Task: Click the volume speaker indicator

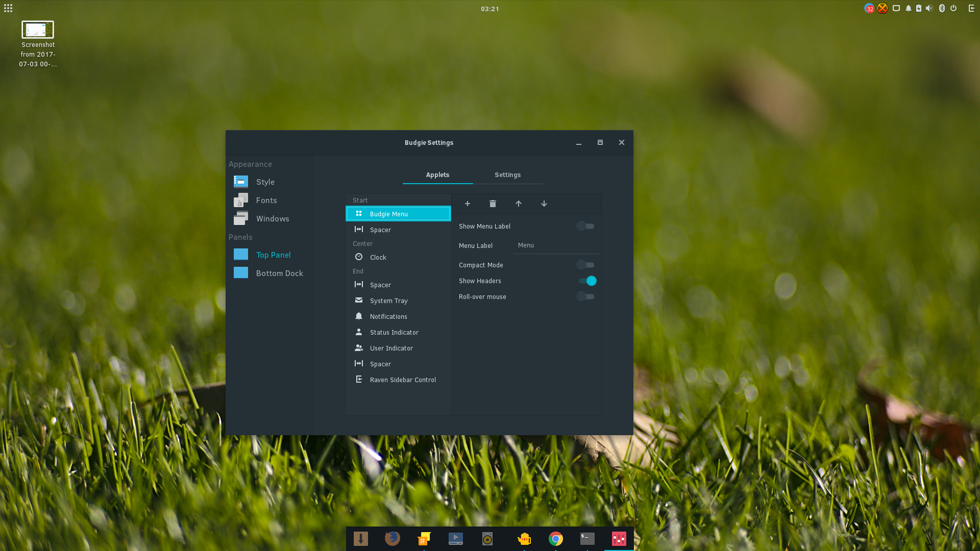Action: [x=929, y=8]
